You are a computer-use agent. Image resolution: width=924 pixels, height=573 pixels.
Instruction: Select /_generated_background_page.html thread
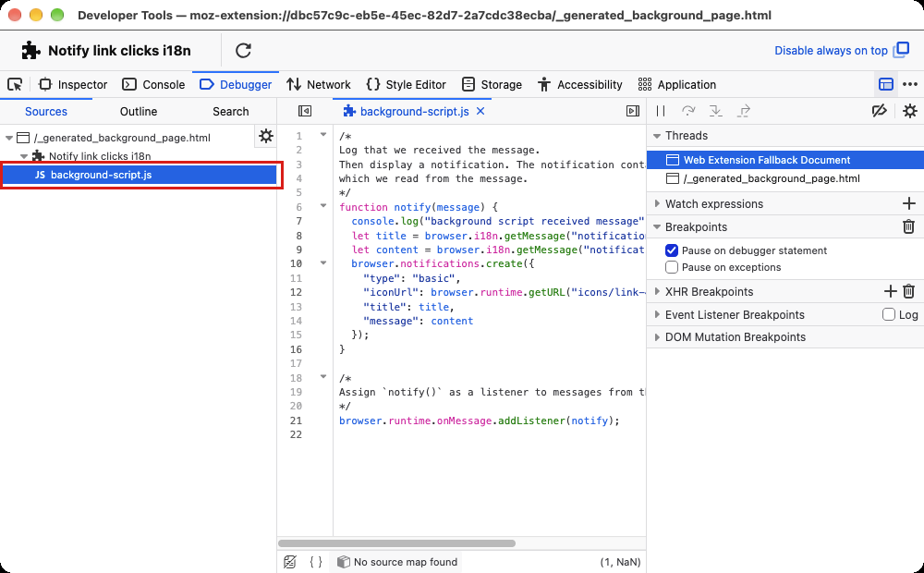click(x=784, y=178)
